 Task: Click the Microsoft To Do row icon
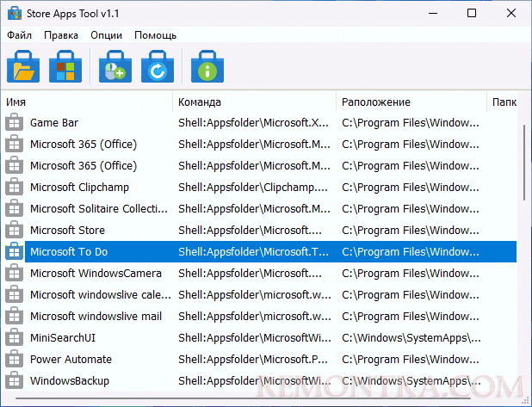tap(15, 251)
